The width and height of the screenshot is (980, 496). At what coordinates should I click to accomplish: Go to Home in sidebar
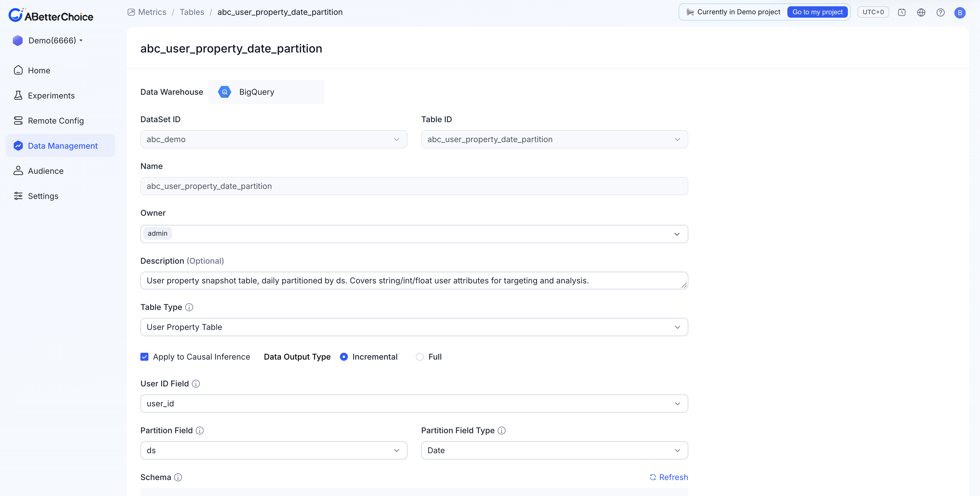pyautogui.click(x=60, y=70)
